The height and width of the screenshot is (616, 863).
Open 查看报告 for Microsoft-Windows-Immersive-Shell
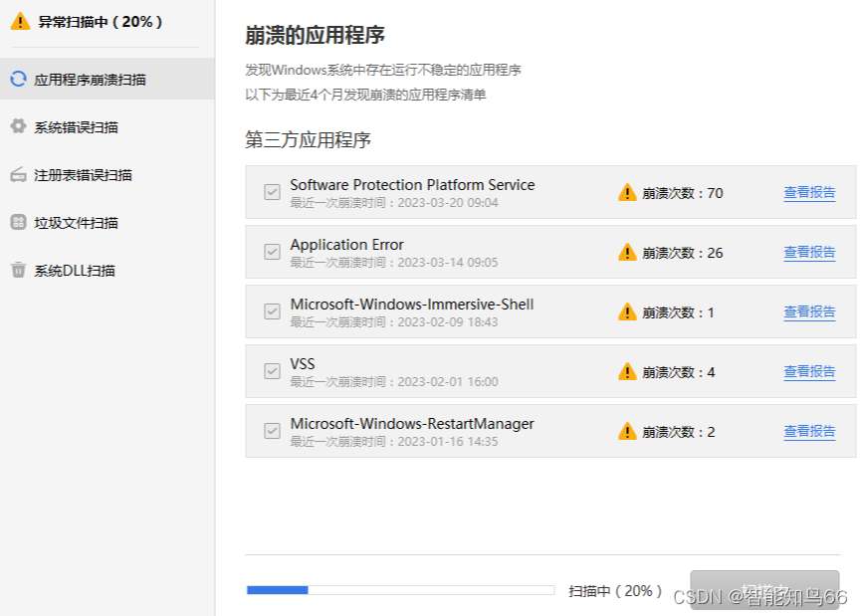[x=809, y=312]
